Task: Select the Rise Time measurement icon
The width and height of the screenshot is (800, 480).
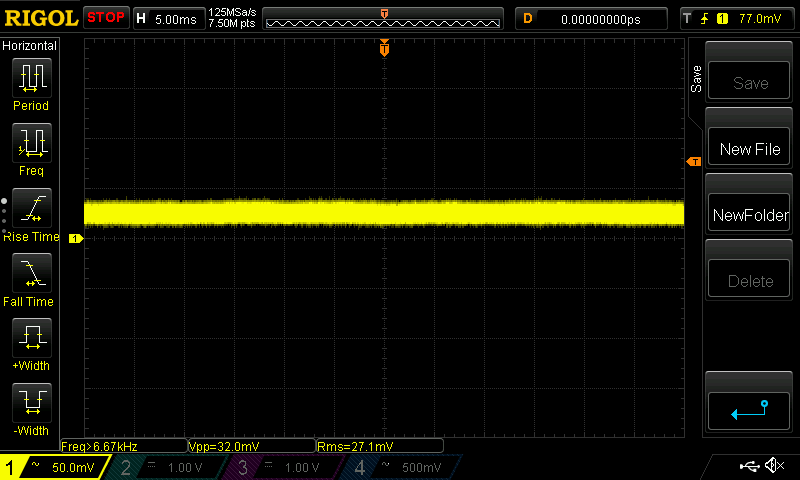Action: pos(32,208)
